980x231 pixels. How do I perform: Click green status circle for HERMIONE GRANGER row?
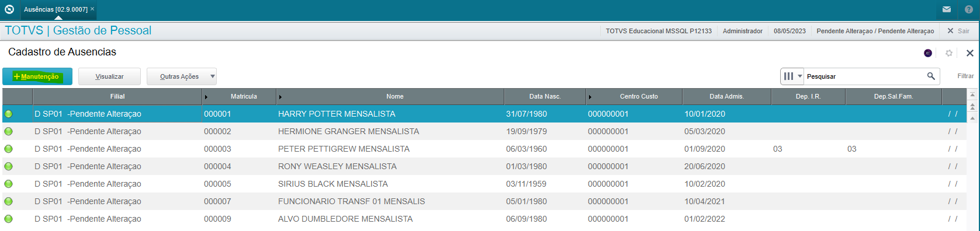point(8,131)
